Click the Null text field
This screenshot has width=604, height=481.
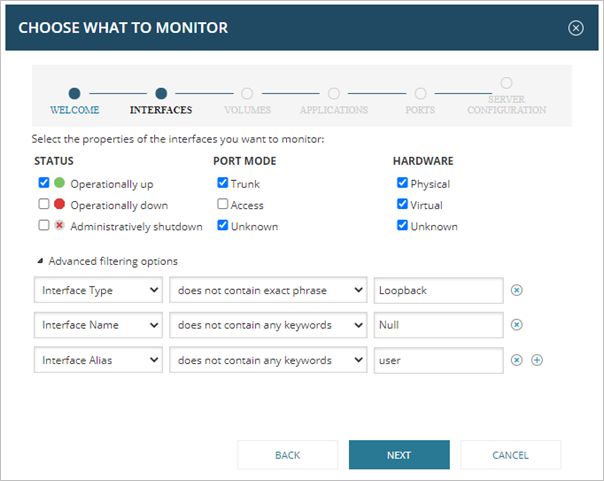point(438,325)
